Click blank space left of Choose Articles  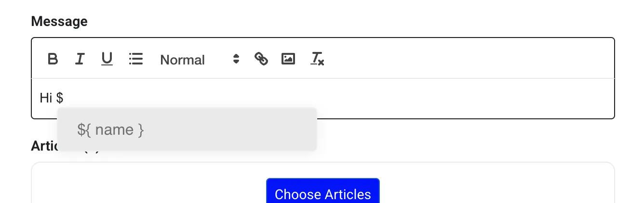pos(145,190)
